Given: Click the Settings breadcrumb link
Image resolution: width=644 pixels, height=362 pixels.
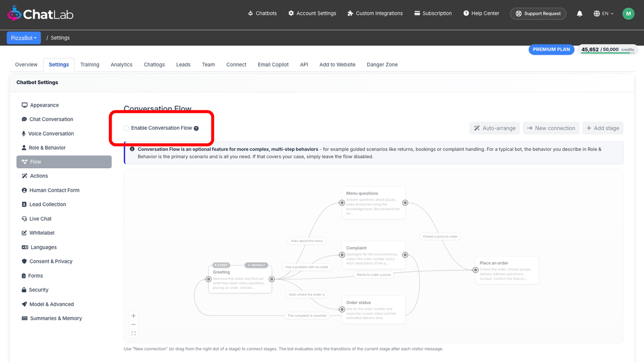Looking at the screenshot, I should click(60, 38).
